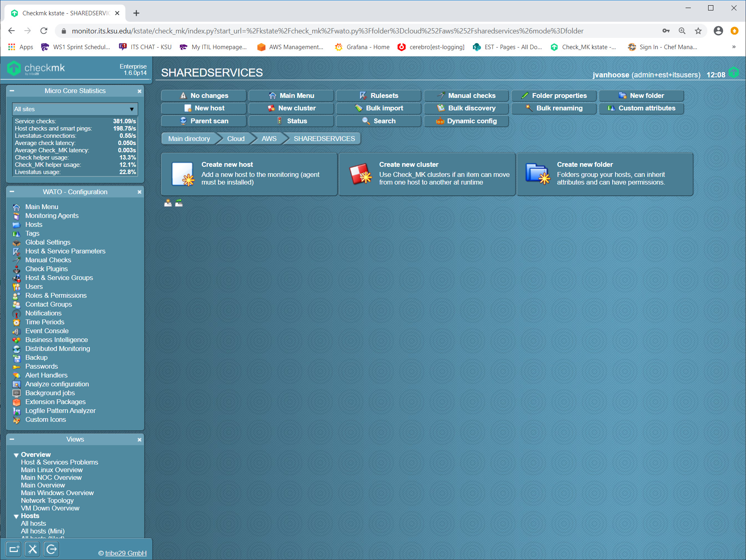Collapse the Overview tree in Views

[x=16, y=455]
